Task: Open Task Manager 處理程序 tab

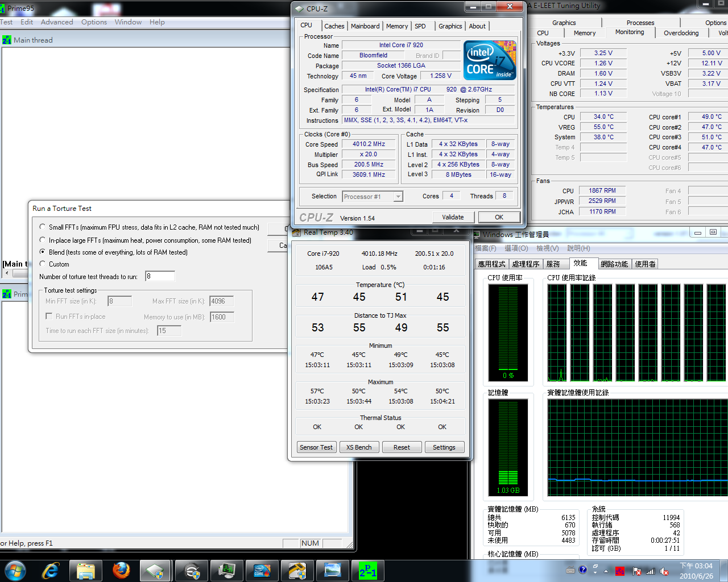Action: tap(526, 264)
